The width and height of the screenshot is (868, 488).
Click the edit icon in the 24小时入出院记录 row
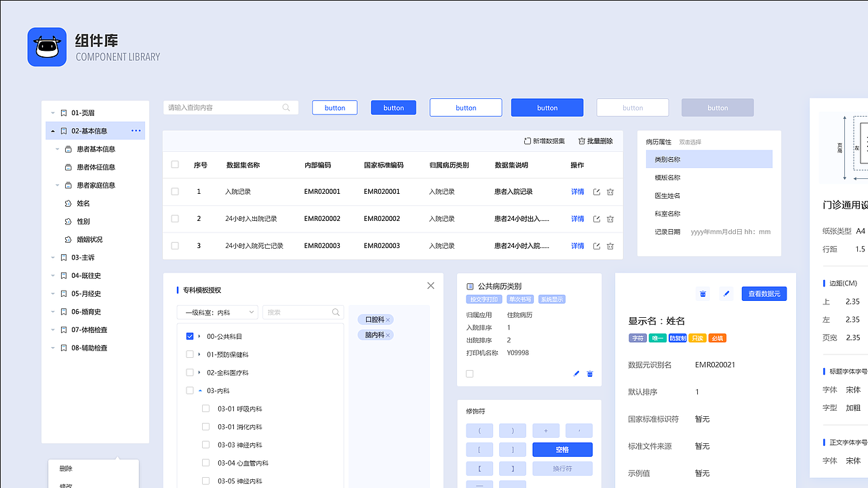[x=597, y=219]
